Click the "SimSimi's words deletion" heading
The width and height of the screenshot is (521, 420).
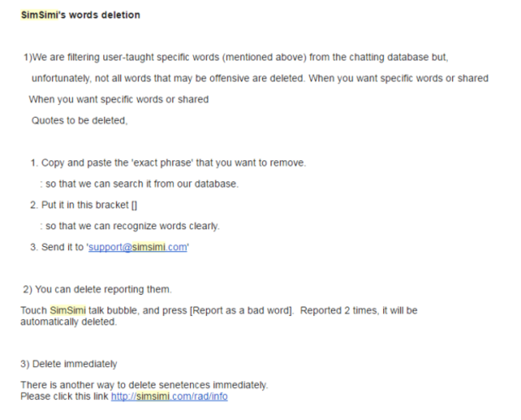pos(80,15)
